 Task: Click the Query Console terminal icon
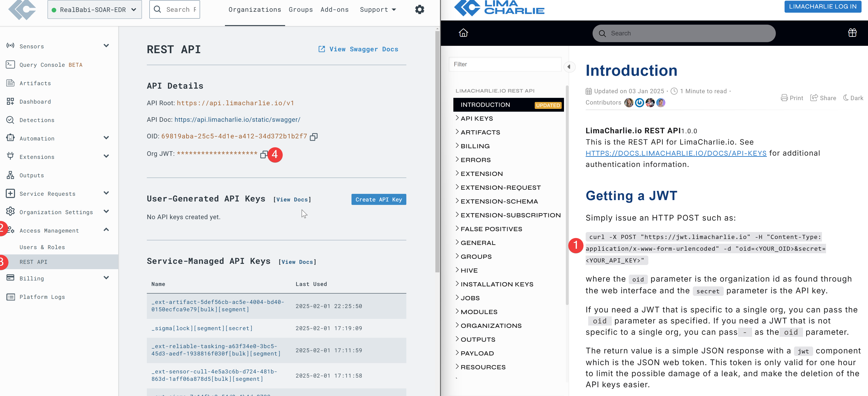10,64
